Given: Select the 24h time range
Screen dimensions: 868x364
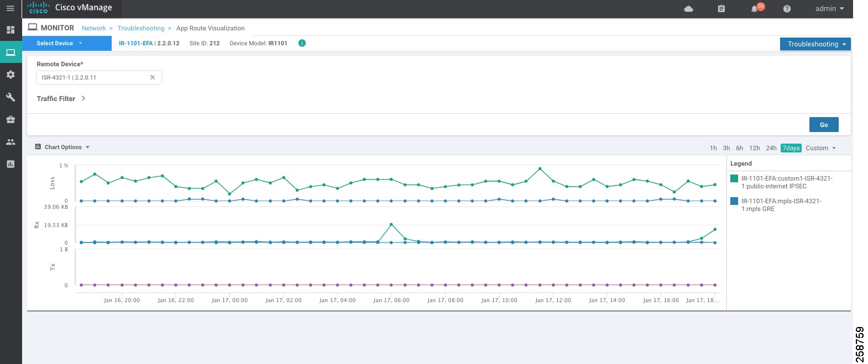Looking at the screenshot, I should point(771,148).
